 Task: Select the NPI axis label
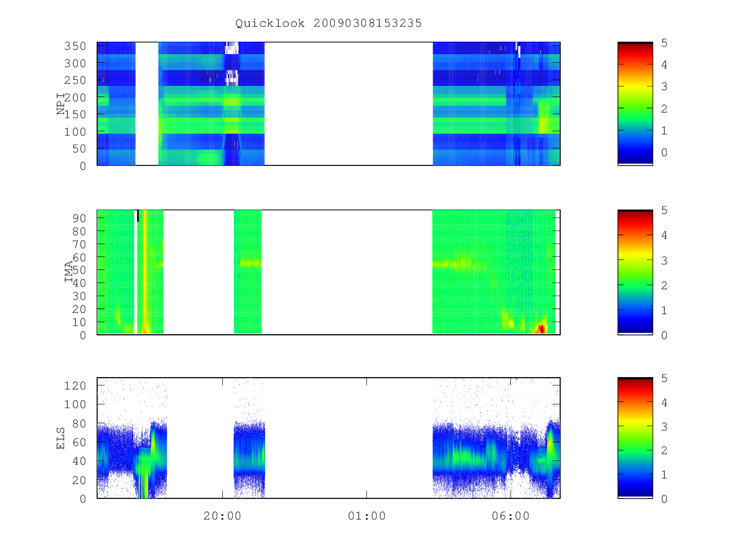(x=61, y=104)
